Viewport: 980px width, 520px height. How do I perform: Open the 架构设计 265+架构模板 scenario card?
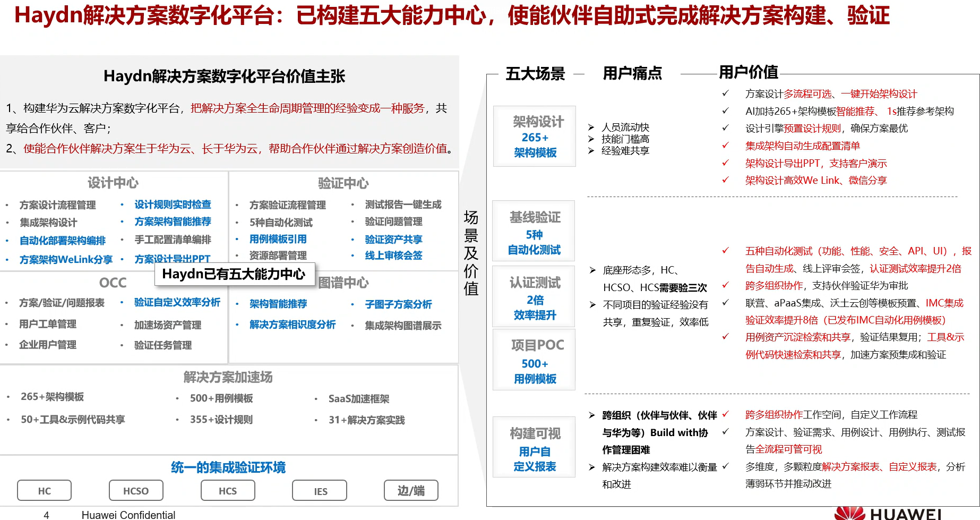[535, 137]
